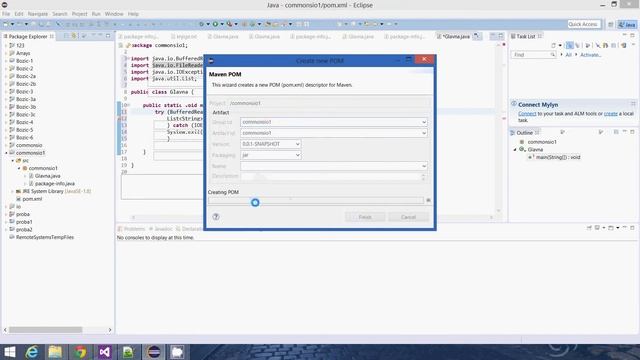The image size is (640, 360).
Task: Click the Finish button
Action: 365,217
